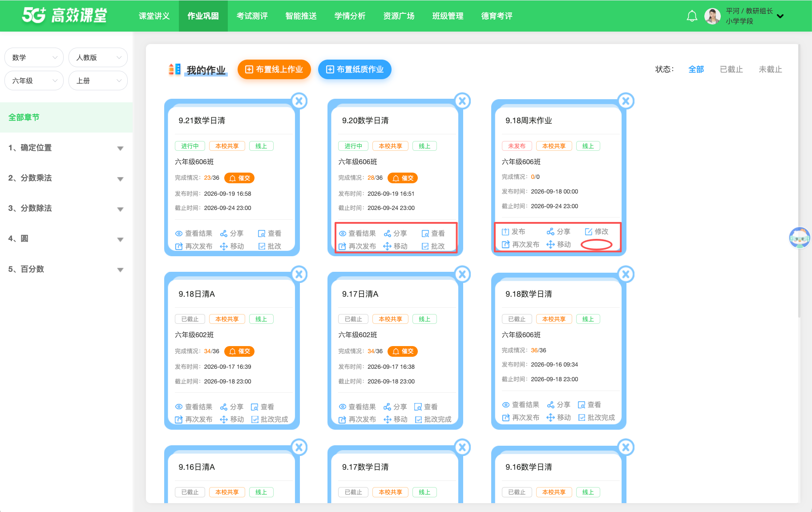View results for 9.17日清A
Viewport: 812px width, 512px height.
point(357,407)
